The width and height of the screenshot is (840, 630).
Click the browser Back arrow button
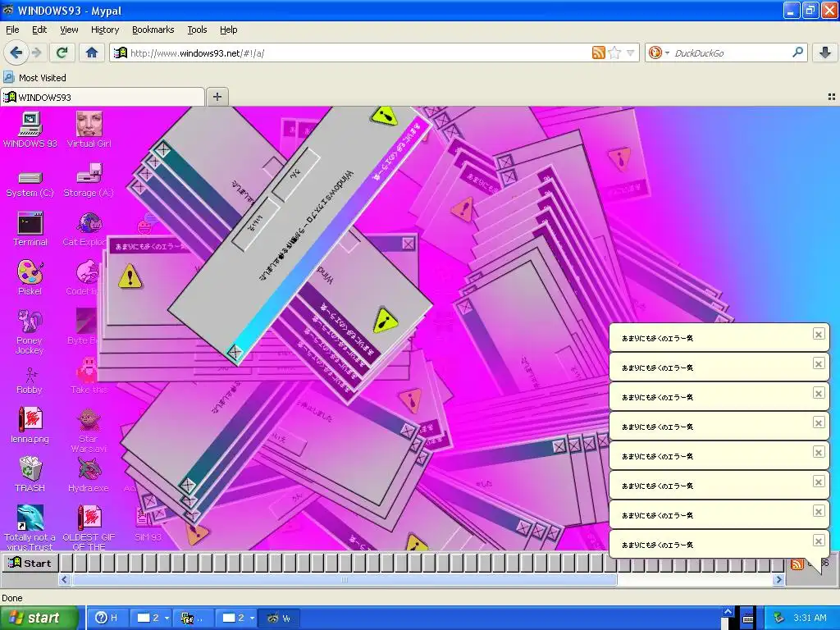16,52
